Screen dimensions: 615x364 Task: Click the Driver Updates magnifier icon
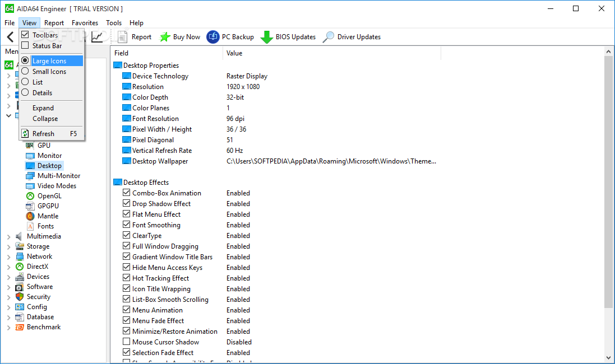[329, 37]
